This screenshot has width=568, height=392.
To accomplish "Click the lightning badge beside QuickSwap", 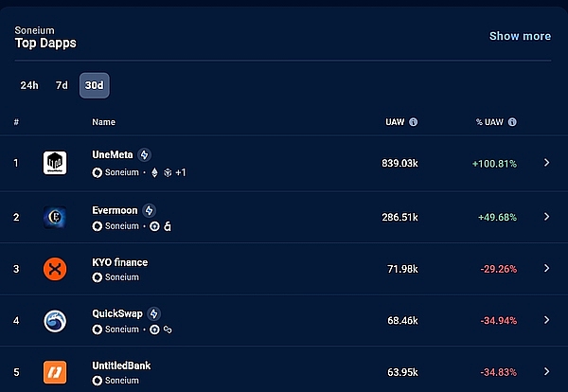I will (x=154, y=313).
